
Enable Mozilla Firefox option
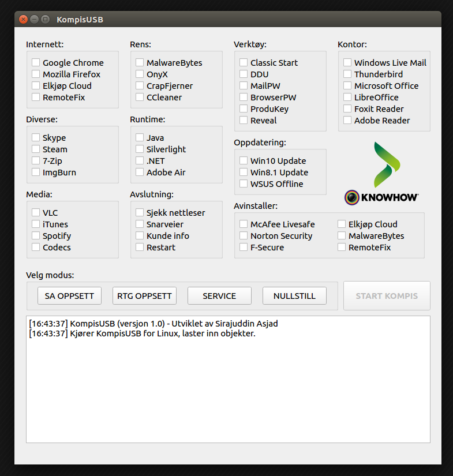tap(36, 74)
